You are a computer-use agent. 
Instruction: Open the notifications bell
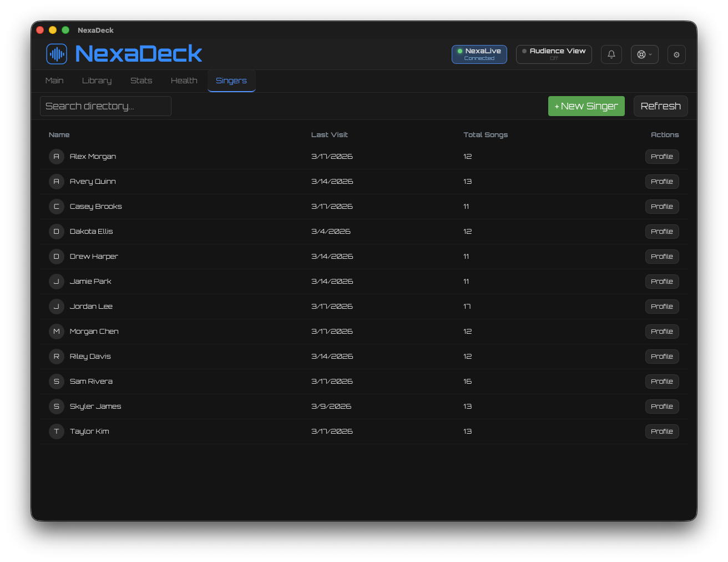[611, 54]
